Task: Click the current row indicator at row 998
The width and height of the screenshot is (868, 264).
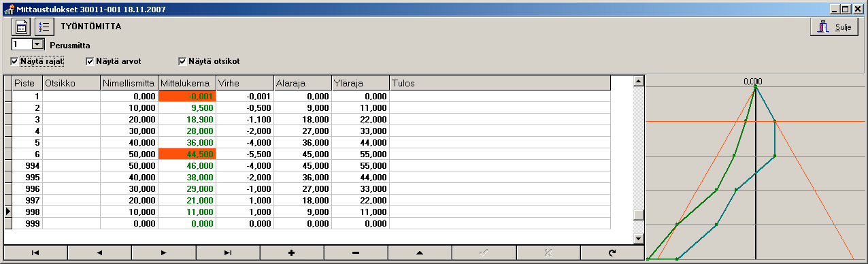Action: point(8,212)
